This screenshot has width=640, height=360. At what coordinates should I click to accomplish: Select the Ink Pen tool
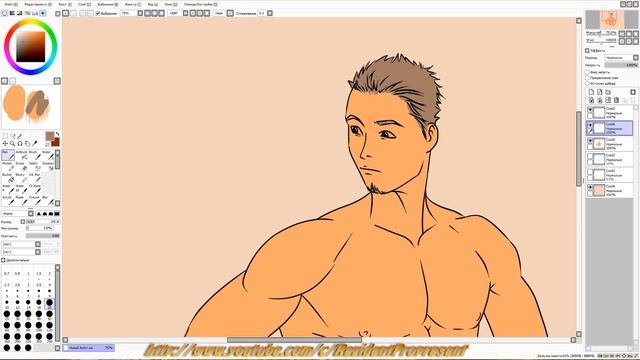[35, 178]
